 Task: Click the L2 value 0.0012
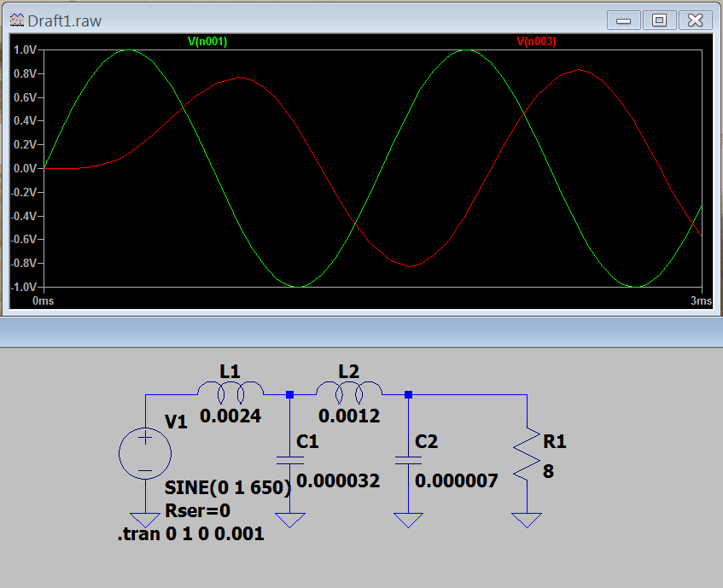pos(349,416)
